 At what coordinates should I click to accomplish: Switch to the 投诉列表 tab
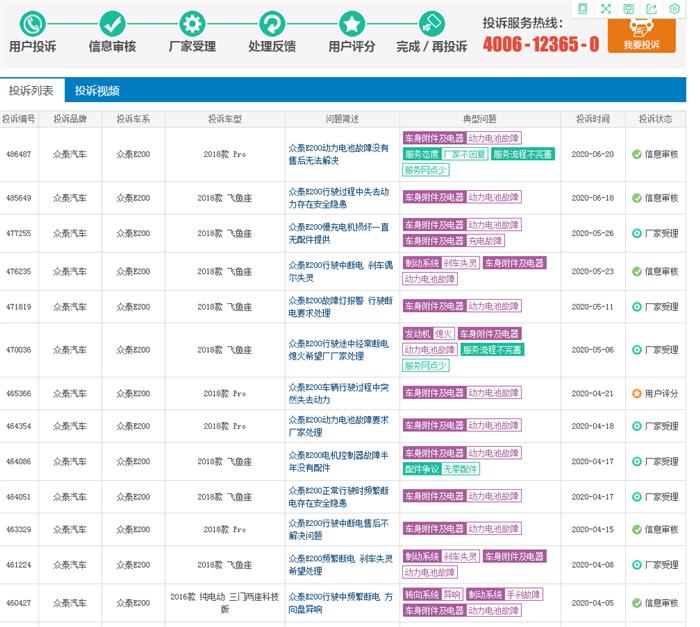(31, 91)
